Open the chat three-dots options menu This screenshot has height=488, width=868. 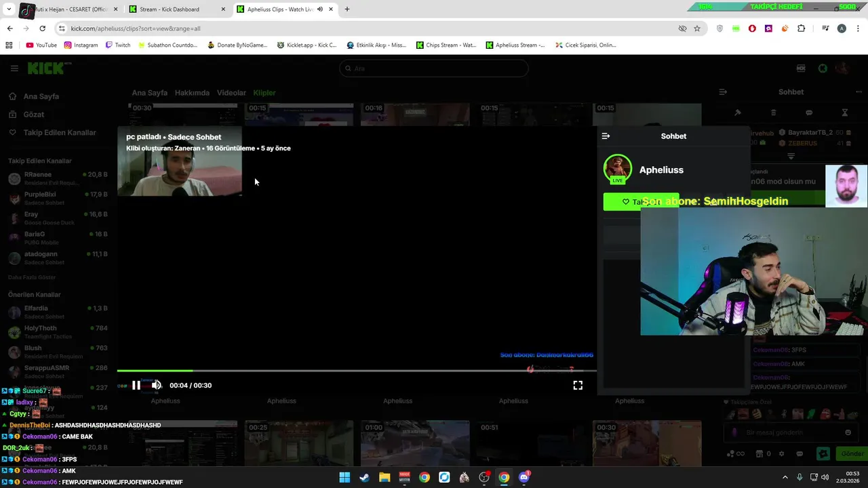point(859,92)
